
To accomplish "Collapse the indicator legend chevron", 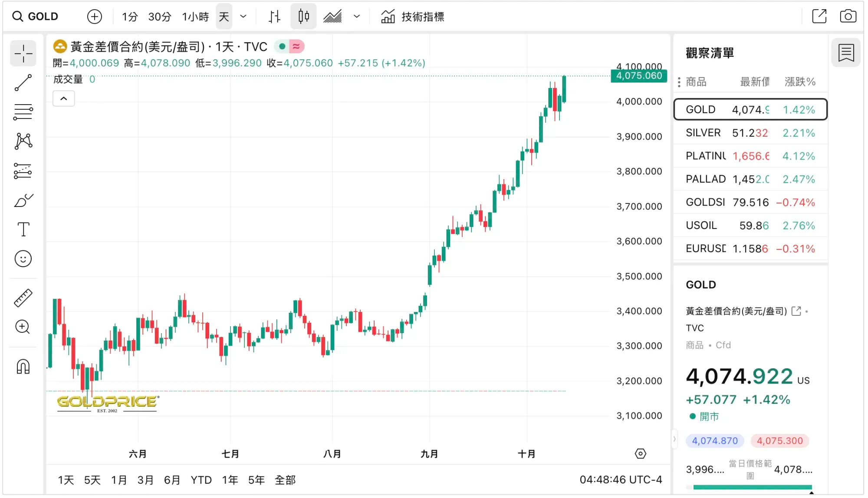I will pos(64,98).
